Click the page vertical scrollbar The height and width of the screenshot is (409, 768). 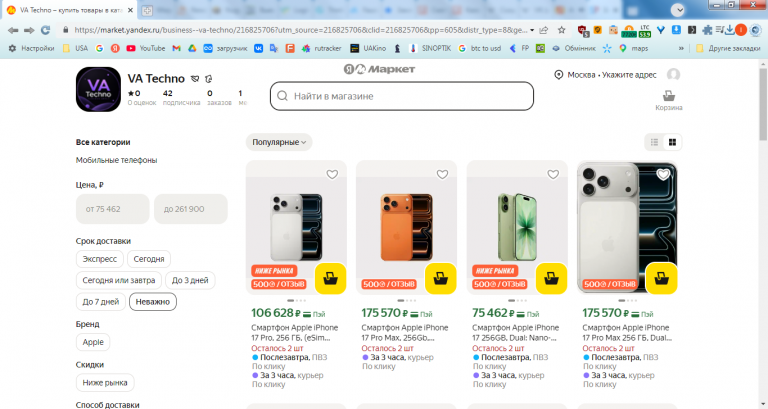pyautogui.click(x=763, y=104)
